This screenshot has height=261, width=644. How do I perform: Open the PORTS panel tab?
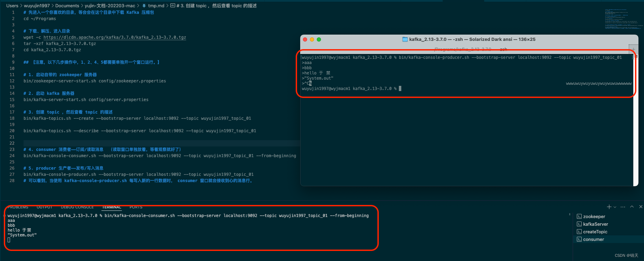136,207
